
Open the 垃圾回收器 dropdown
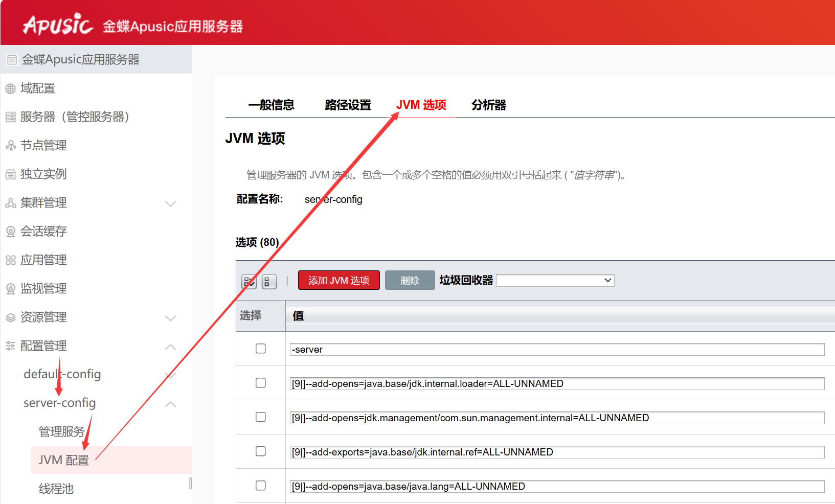click(555, 280)
